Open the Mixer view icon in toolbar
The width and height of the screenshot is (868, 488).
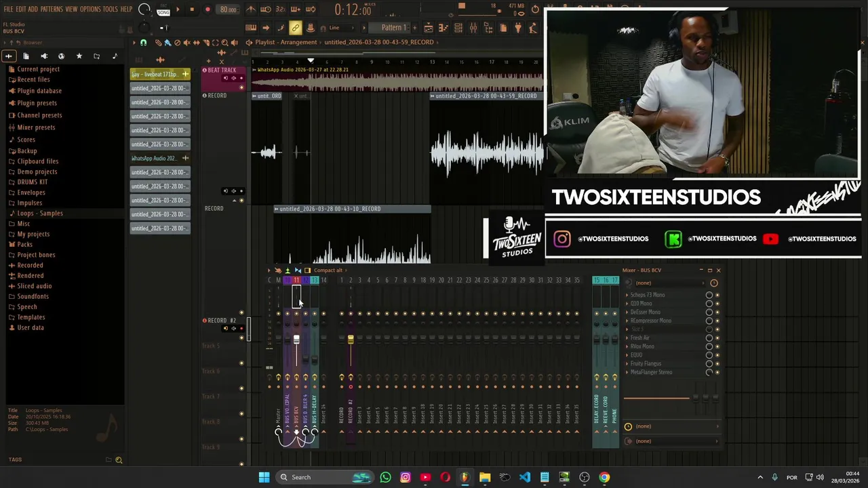(473, 28)
